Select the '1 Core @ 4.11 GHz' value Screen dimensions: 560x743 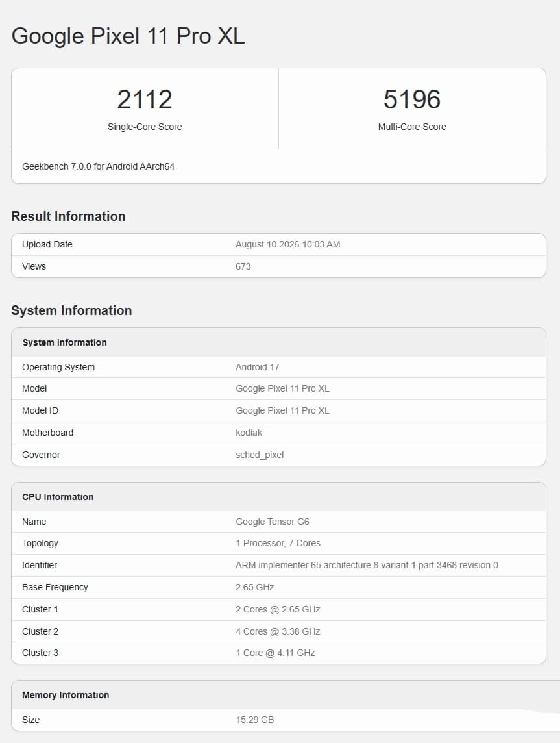pos(276,653)
